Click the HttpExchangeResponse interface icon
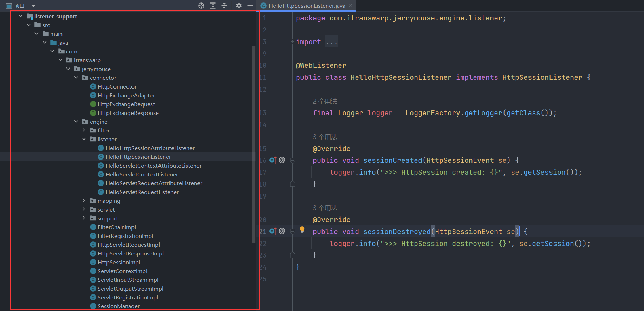 (x=93, y=113)
